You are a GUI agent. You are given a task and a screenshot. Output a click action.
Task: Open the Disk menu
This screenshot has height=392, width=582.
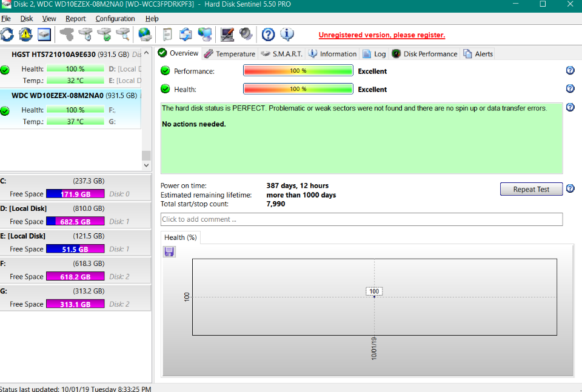(x=27, y=19)
